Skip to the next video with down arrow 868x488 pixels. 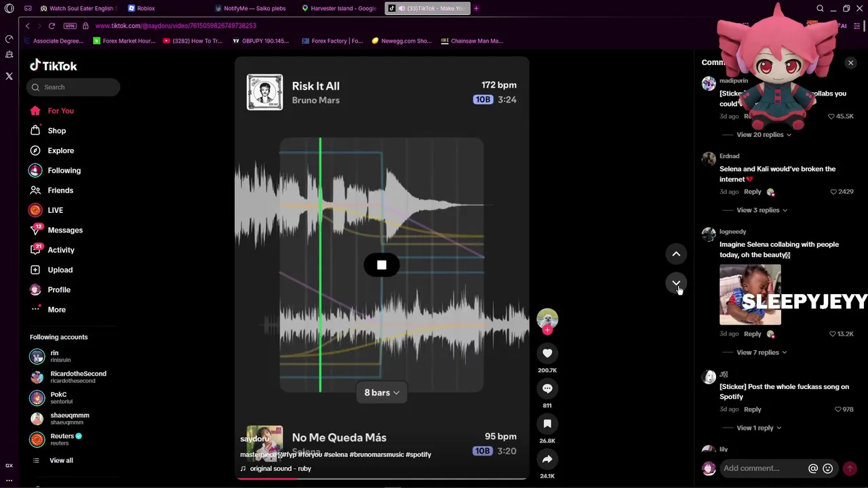tap(676, 283)
